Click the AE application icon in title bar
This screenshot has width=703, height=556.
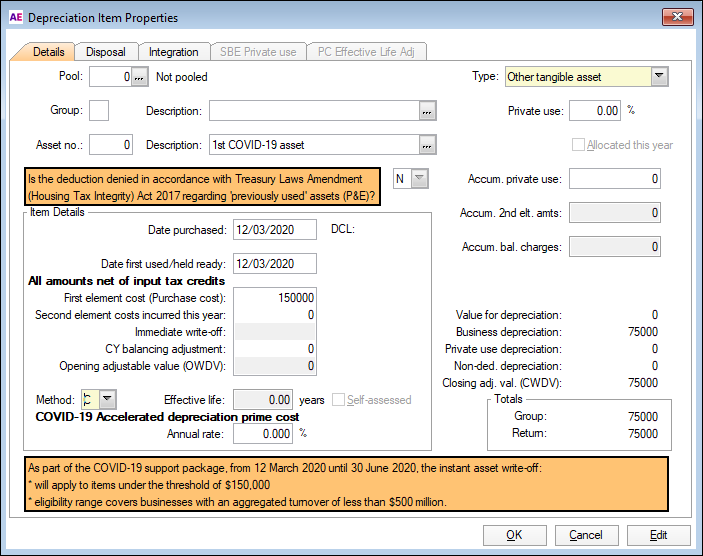coord(14,17)
